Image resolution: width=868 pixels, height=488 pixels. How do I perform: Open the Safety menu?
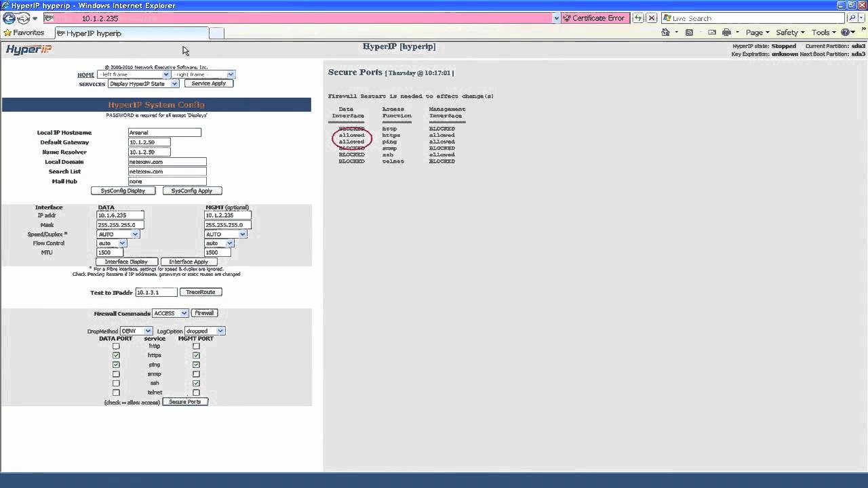[x=790, y=33]
